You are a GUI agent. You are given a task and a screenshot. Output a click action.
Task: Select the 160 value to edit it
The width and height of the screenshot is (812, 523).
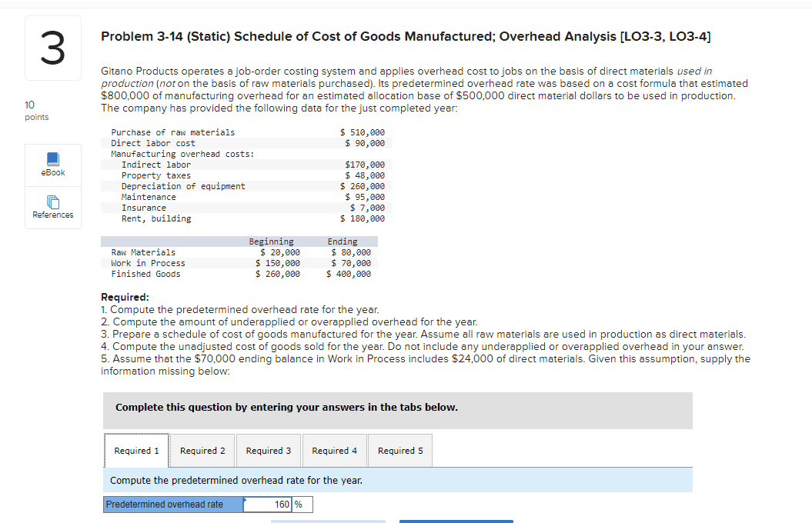coord(282,504)
